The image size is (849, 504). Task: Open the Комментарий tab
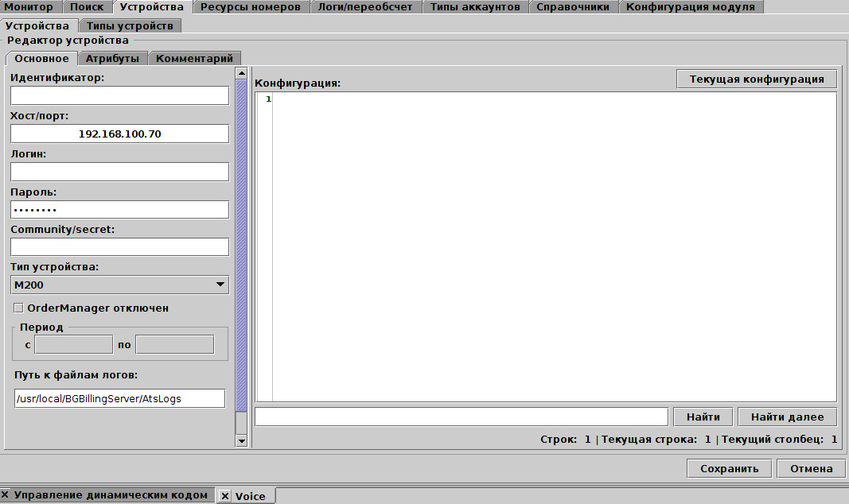pyautogui.click(x=194, y=58)
